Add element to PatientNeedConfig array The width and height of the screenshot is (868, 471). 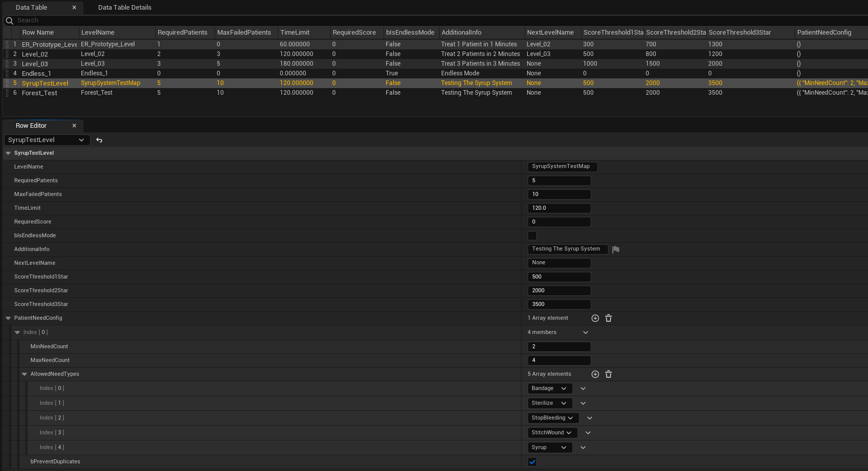[x=595, y=318]
